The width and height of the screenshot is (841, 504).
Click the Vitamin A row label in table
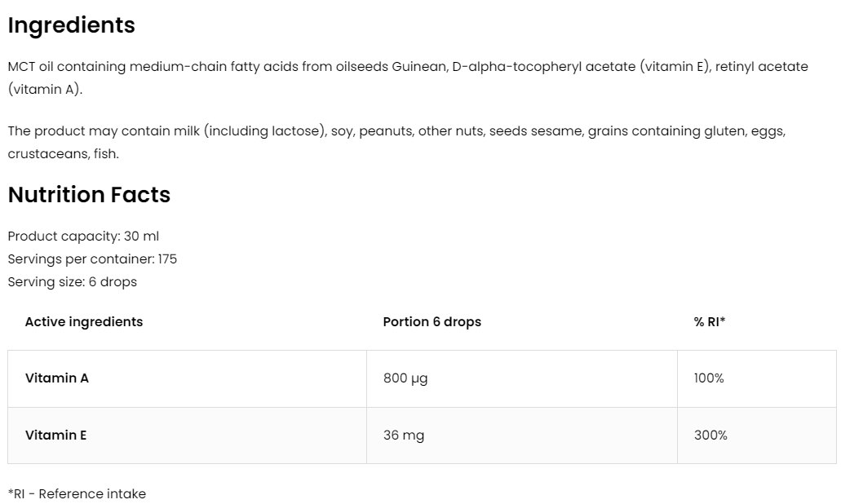[57, 378]
